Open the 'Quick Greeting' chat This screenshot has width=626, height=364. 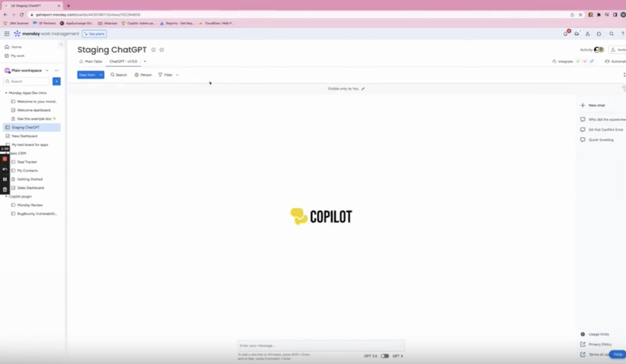[x=597, y=140]
